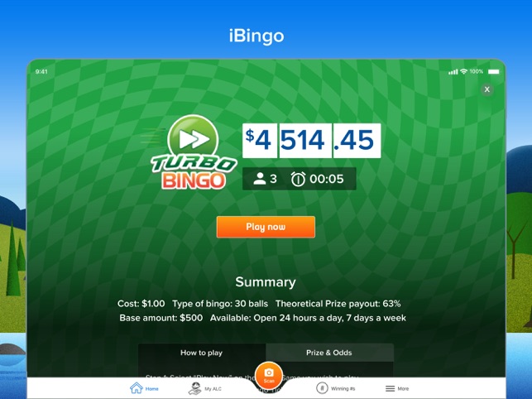This screenshot has width=532, height=399.
Task: Click the player count person icon
Action: tap(260, 179)
